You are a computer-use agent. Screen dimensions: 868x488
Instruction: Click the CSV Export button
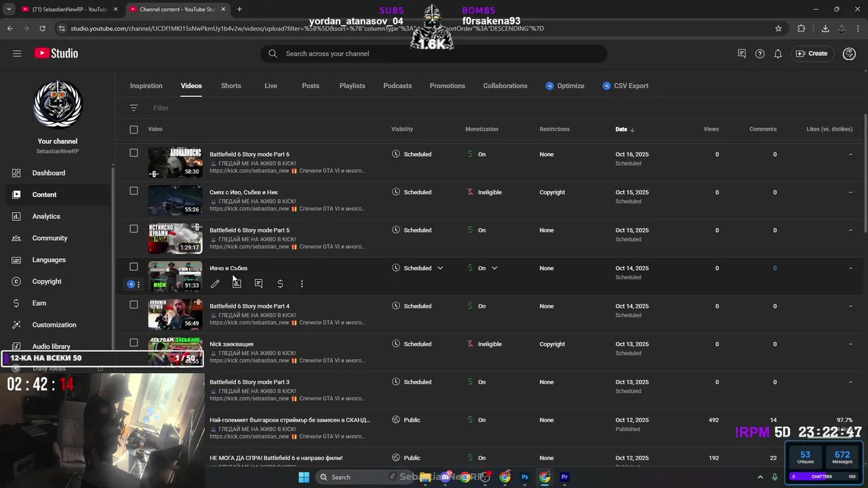[625, 86]
